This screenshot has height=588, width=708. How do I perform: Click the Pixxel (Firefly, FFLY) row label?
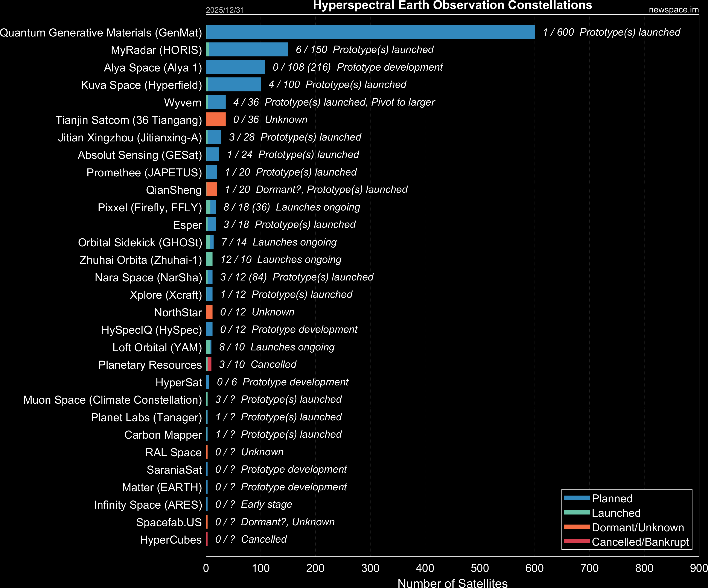coord(150,208)
